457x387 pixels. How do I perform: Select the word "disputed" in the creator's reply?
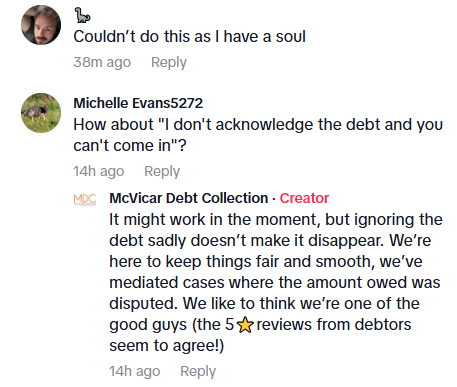coord(143,304)
